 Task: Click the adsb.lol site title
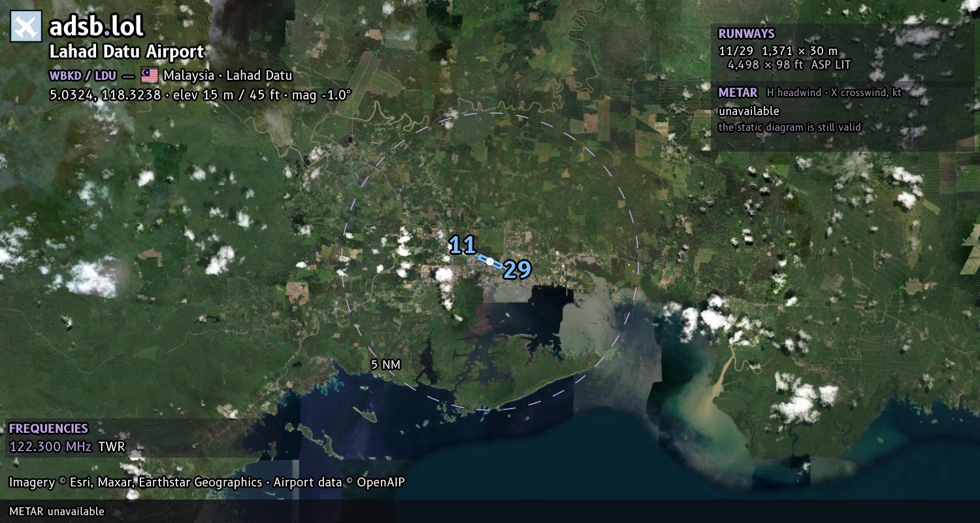97,27
